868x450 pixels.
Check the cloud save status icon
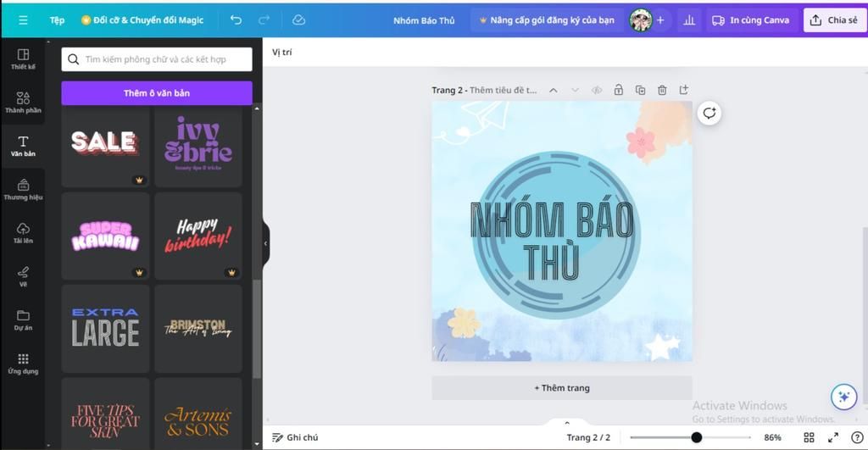[298, 20]
